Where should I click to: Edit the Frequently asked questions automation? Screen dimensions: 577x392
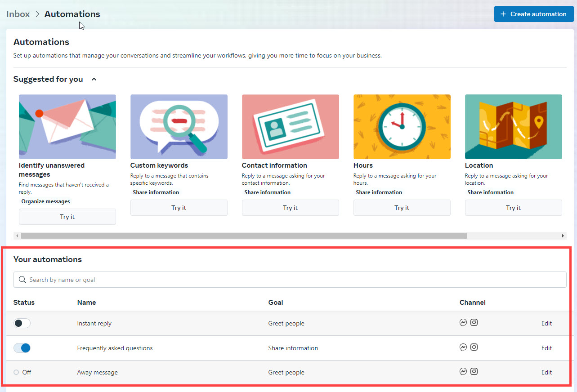(546, 348)
